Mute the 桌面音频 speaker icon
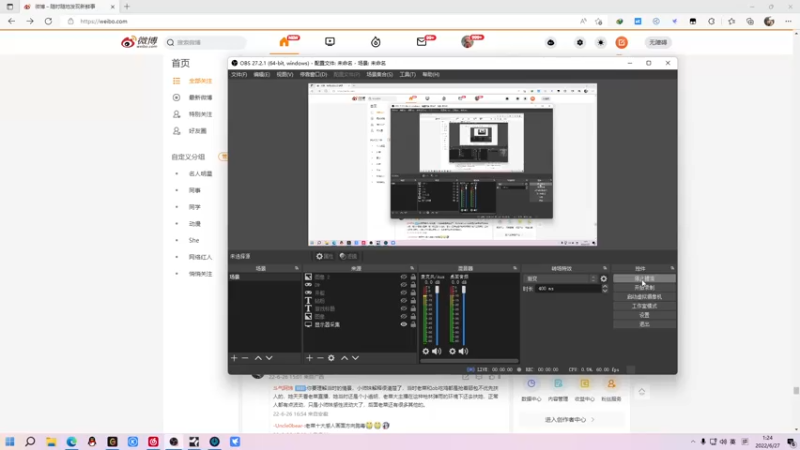 tap(463, 351)
